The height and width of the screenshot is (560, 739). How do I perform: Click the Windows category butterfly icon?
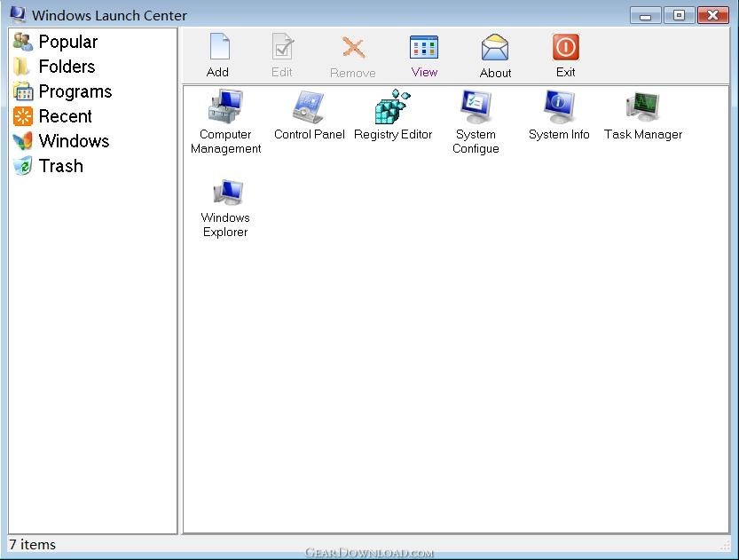coord(23,141)
